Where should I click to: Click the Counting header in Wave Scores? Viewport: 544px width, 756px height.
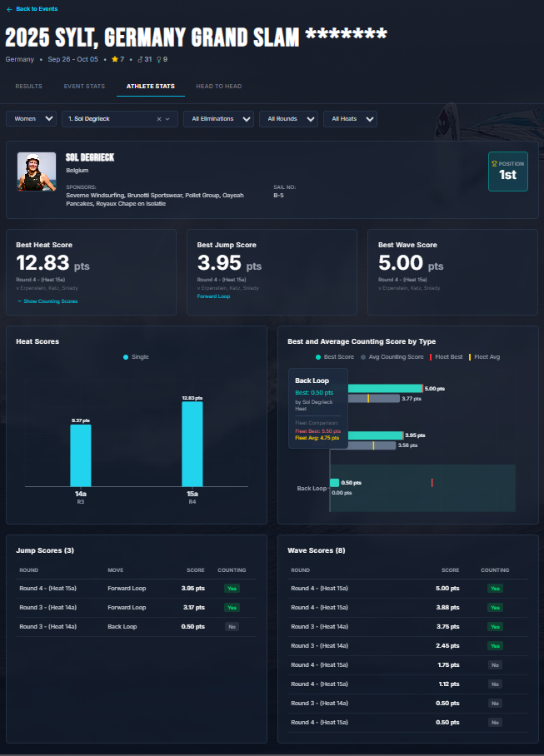point(495,570)
